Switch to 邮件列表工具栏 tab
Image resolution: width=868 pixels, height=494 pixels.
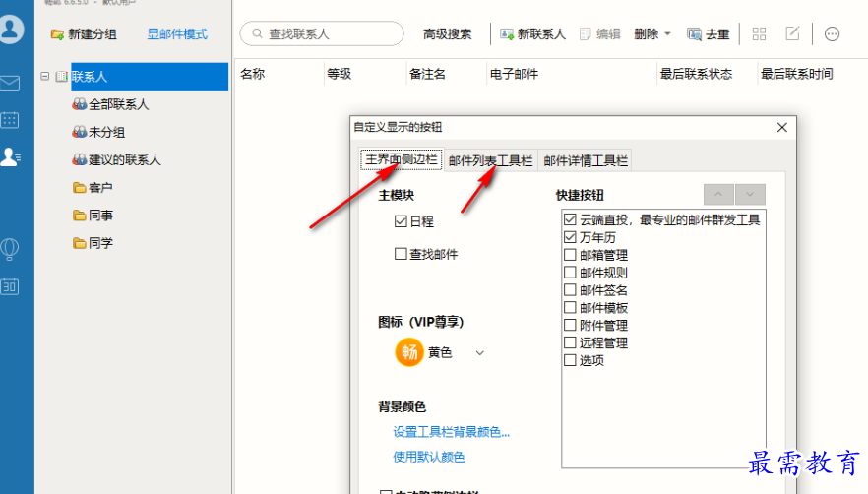(490, 160)
